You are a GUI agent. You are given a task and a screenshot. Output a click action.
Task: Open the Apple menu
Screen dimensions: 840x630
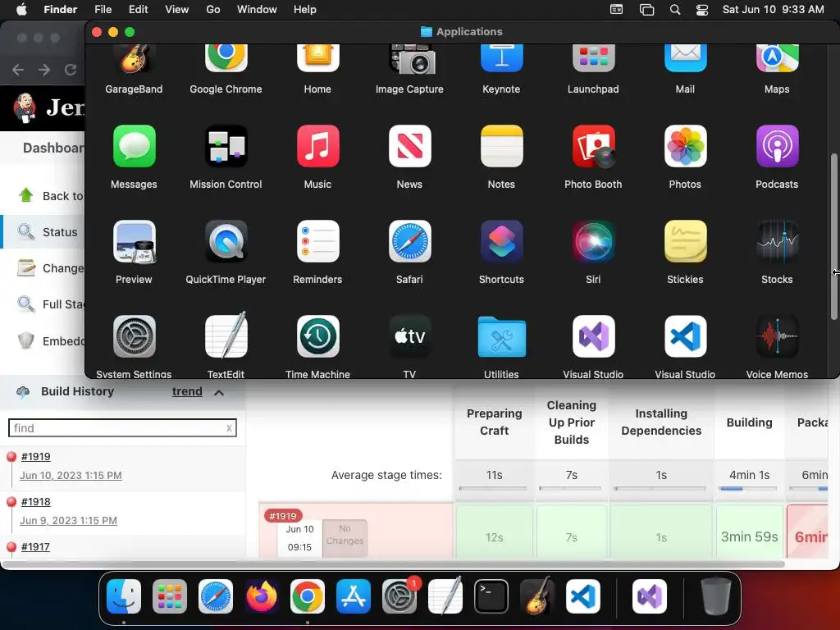pyautogui.click(x=21, y=10)
